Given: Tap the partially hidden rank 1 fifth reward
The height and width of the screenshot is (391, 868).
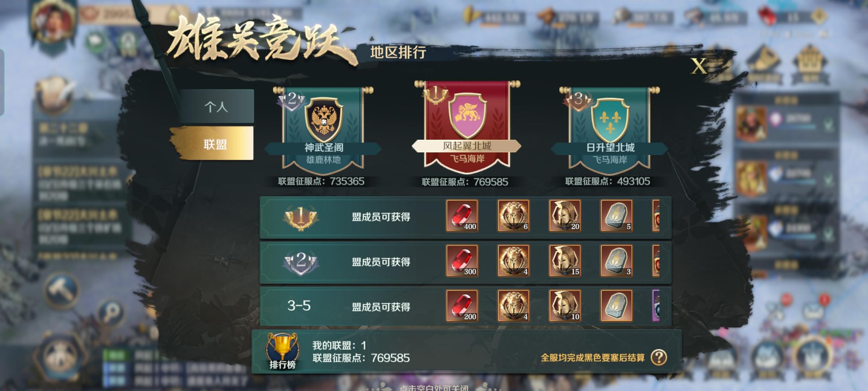Looking at the screenshot, I should click(x=656, y=215).
